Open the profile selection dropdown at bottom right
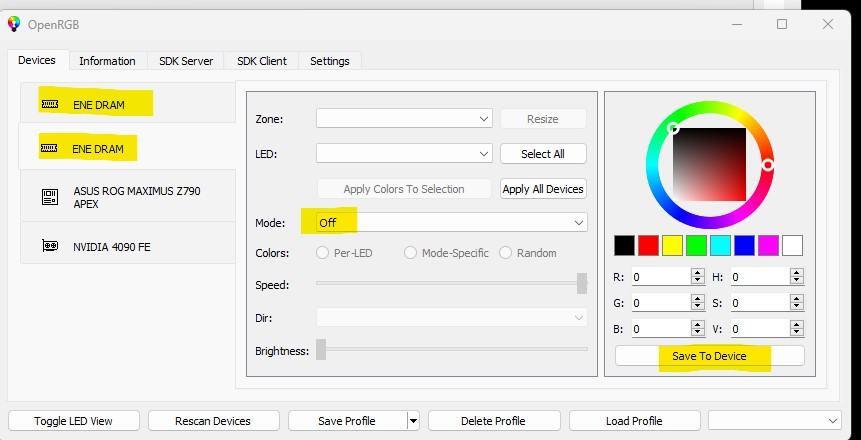 tap(775, 421)
